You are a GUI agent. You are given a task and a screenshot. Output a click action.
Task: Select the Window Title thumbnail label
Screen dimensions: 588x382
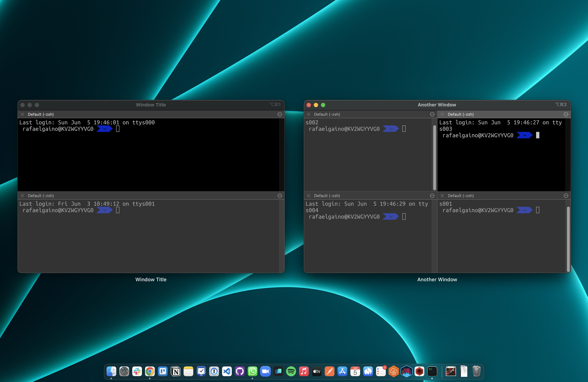pyautogui.click(x=151, y=279)
